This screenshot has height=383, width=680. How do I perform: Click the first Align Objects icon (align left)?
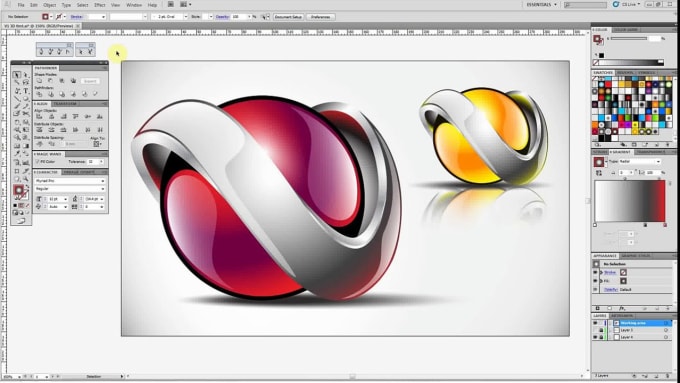click(x=39, y=117)
